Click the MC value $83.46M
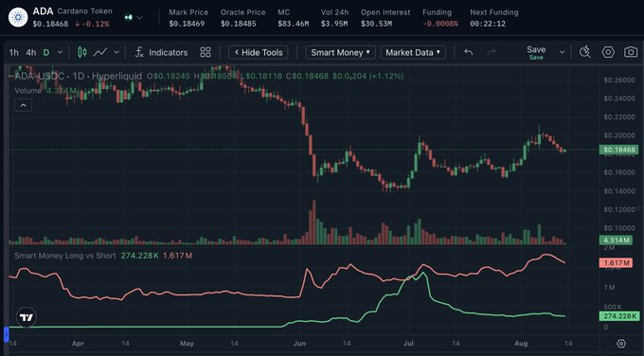Image resolution: width=644 pixels, height=356 pixels. point(294,24)
